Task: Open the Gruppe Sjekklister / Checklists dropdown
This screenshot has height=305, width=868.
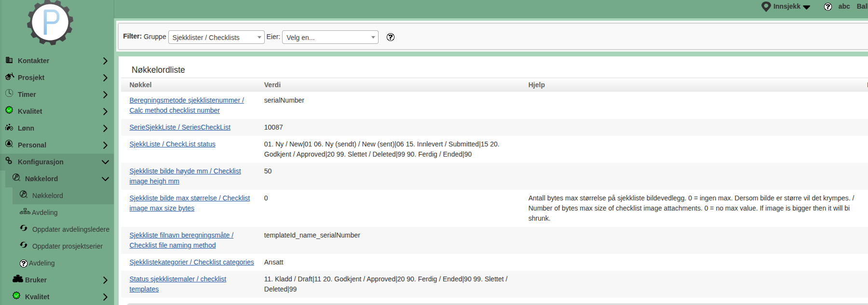Action: (x=216, y=38)
